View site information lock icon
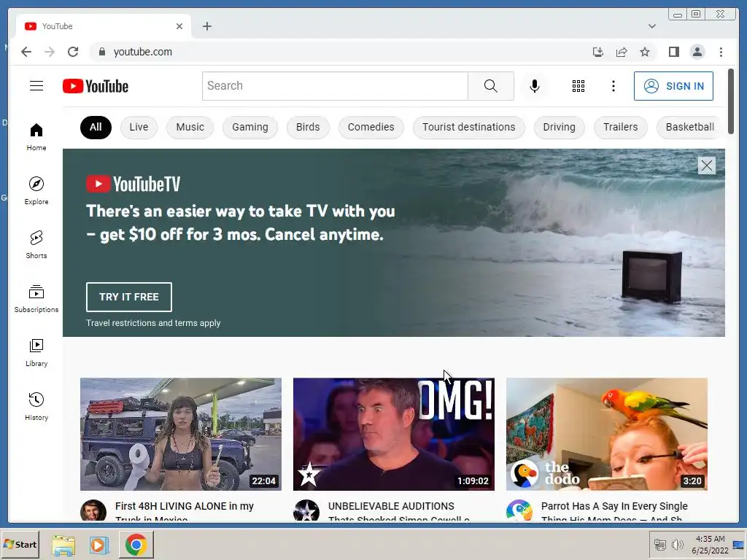The image size is (747, 560). pyautogui.click(x=101, y=52)
